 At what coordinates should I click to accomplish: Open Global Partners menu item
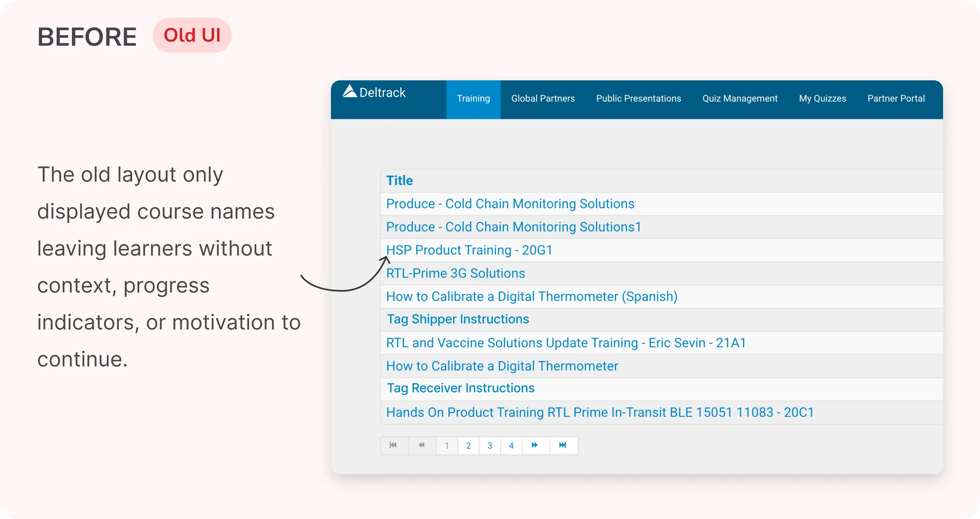tap(543, 99)
